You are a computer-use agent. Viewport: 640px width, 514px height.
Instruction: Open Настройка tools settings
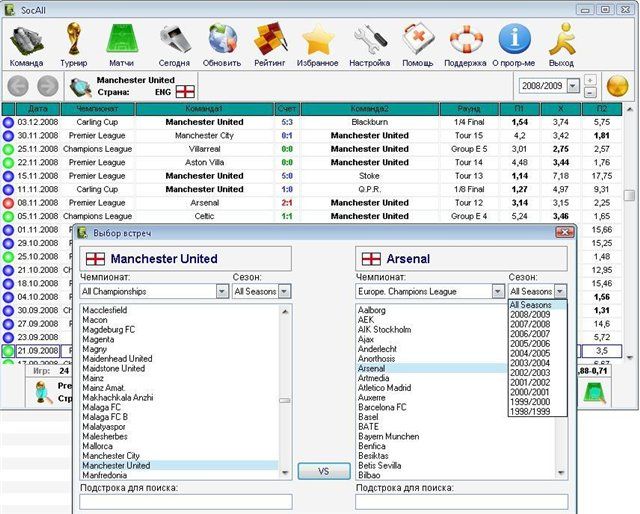369,45
